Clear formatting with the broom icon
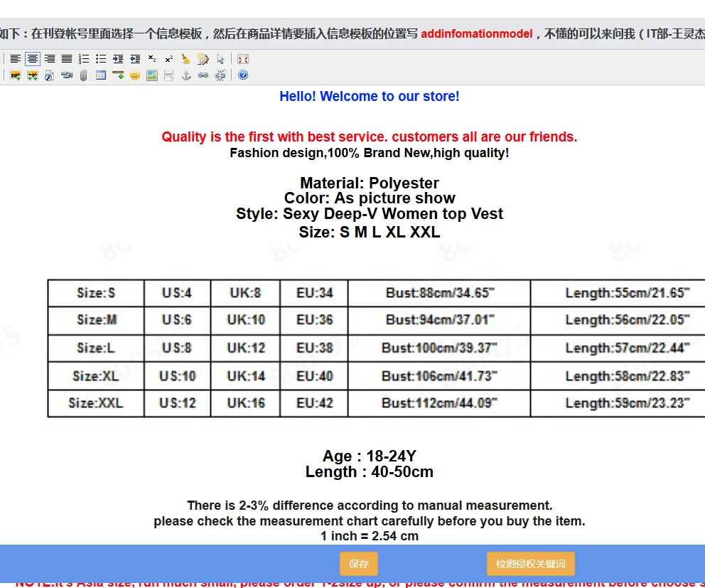The width and height of the screenshot is (705, 588). [x=185, y=59]
